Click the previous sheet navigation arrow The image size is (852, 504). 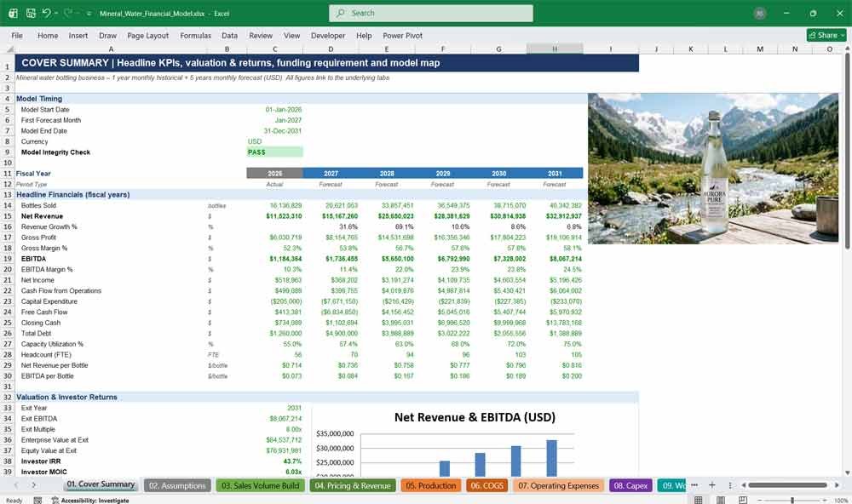[x=15, y=485]
